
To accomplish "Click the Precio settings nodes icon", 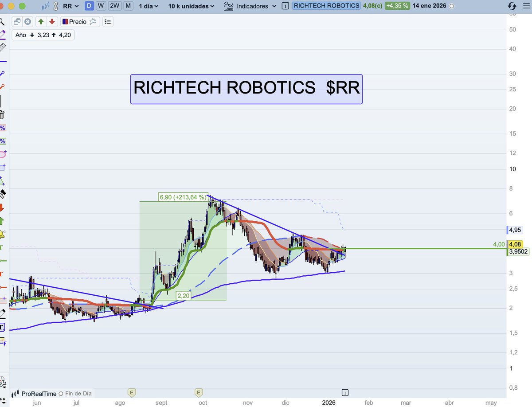I will [x=93, y=21].
